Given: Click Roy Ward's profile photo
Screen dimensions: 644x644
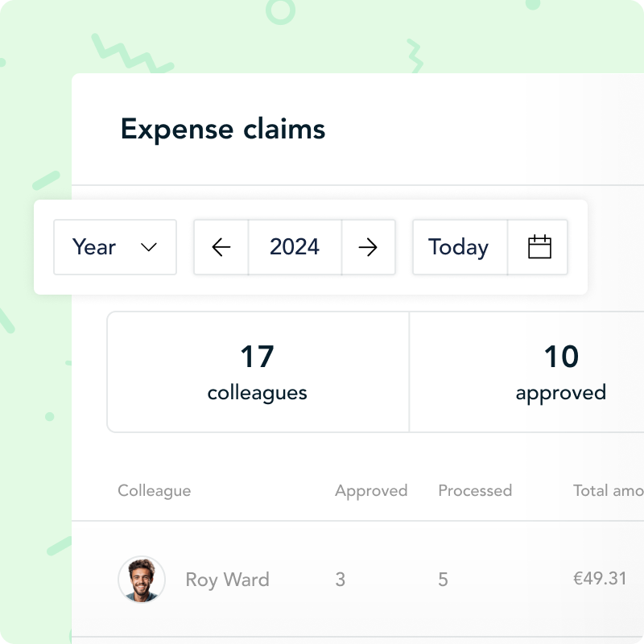Looking at the screenshot, I should coord(142,580).
